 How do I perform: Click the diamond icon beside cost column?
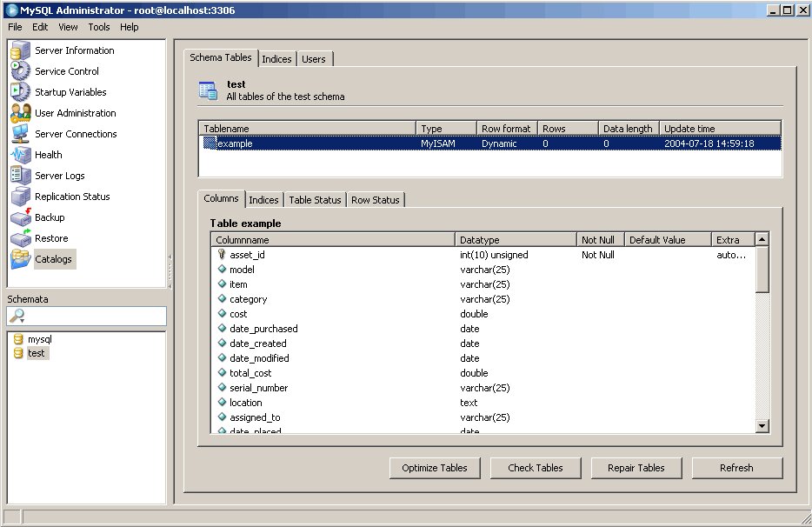pyautogui.click(x=222, y=314)
